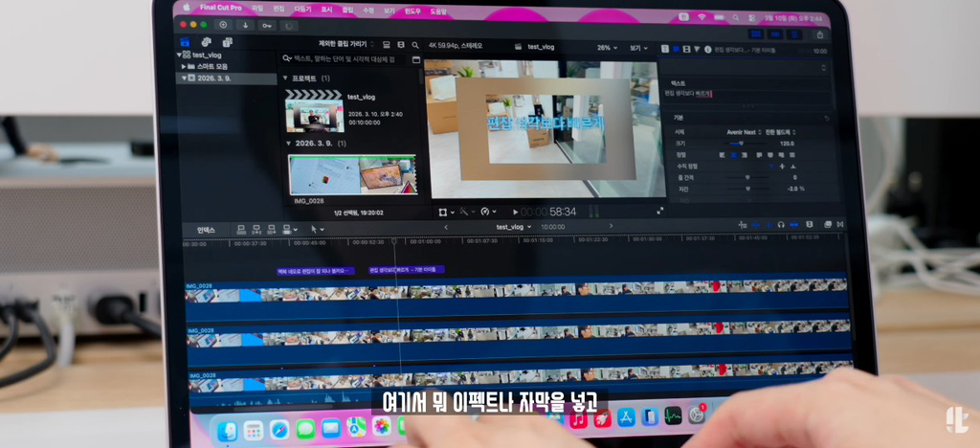Go back in timeline history arrow
980x448 pixels.
point(446,227)
